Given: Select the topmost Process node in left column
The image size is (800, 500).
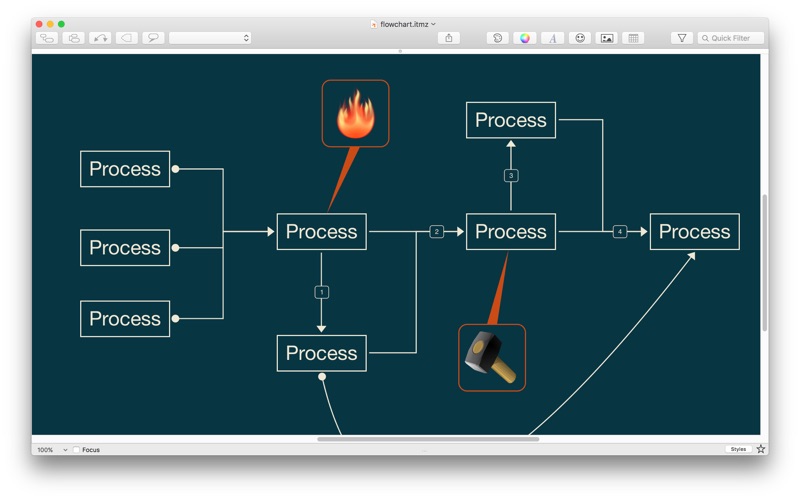Looking at the screenshot, I should (x=125, y=169).
